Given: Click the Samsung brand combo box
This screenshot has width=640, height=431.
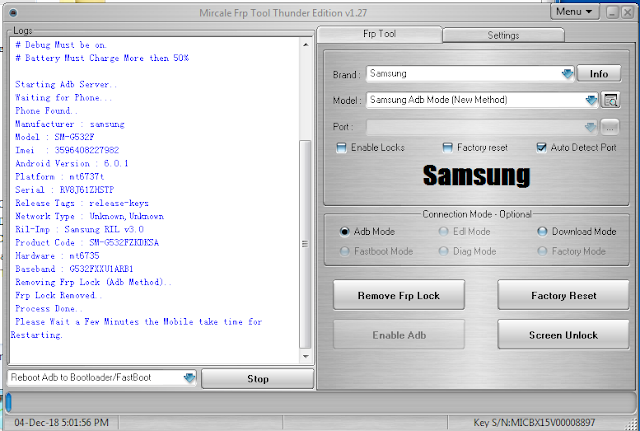Looking at the screenshot, I should pos(470,74).
